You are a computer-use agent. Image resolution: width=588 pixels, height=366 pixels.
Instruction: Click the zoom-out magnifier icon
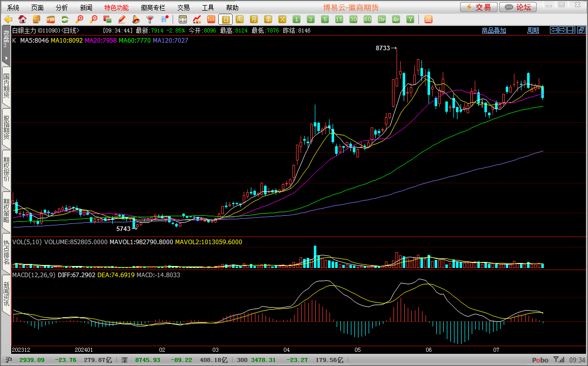93,19
